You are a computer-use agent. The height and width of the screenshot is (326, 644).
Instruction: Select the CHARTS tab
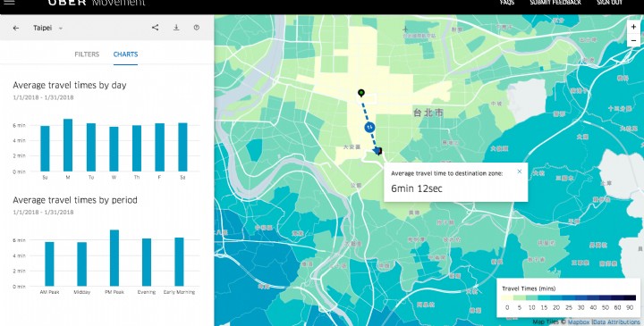[126, 54]
